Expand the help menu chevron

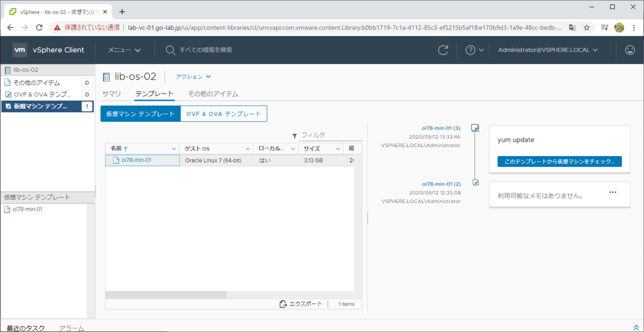[x=481, y=50]
